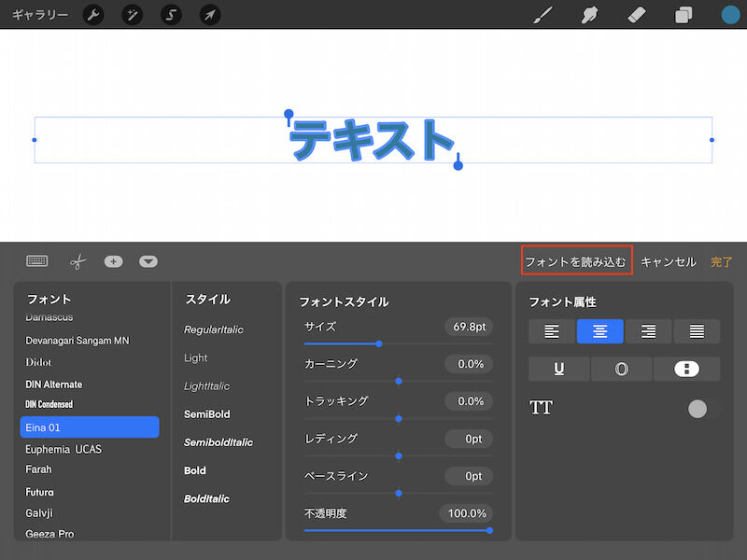Screen dimensions: 747x560
Task: Click the カーニング 0.0% value field
Action: point(469,364)
